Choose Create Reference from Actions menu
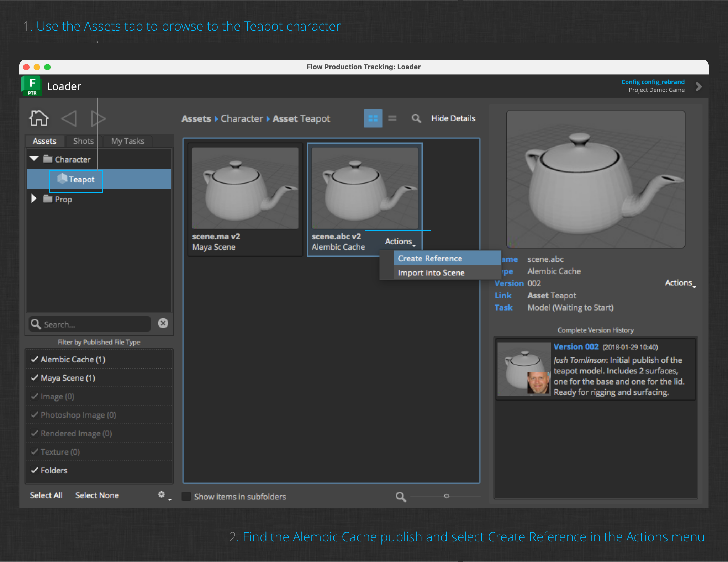Screen dimensions: 728x562 (x=430, y=258)
